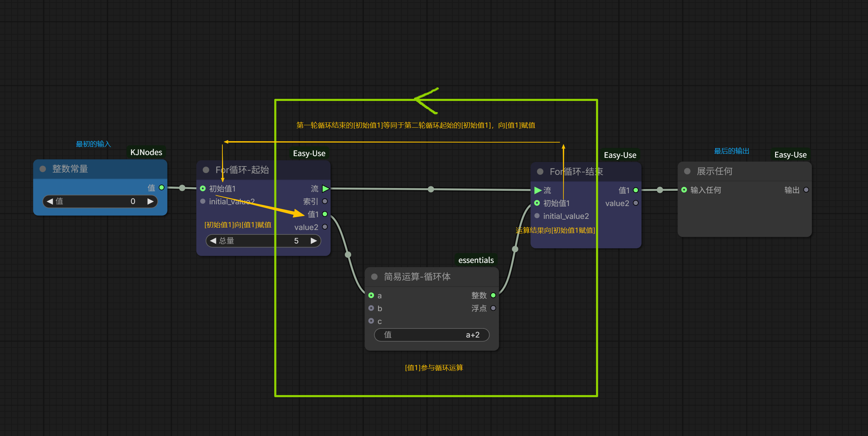Toggle collapse dot on 展示任何 node
Screen dimensions: 868x436
(687, 171)
